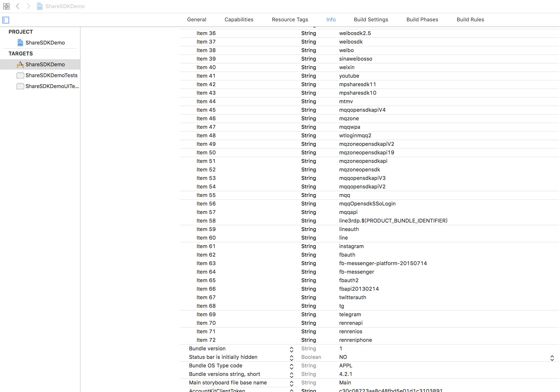Open Build Phases tab

point(422,19)
